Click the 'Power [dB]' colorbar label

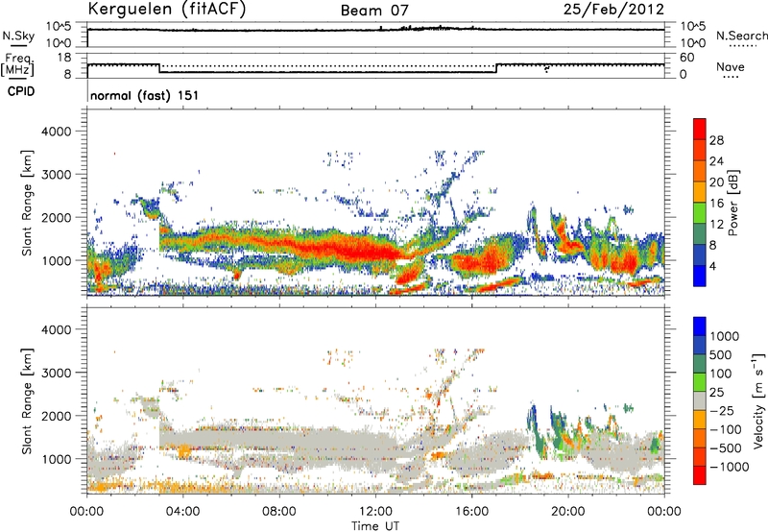(733, 203)
